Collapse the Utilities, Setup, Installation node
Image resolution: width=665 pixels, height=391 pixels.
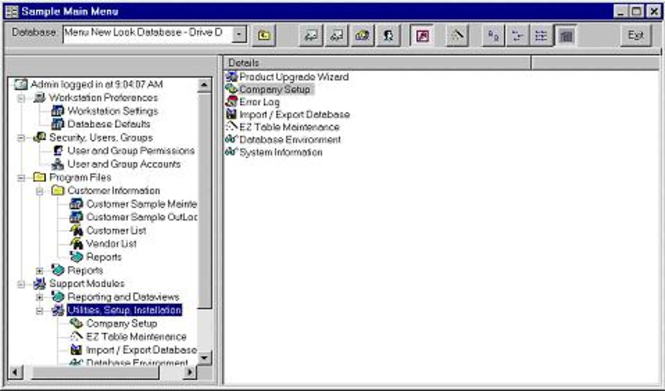[x=39, y=310]
